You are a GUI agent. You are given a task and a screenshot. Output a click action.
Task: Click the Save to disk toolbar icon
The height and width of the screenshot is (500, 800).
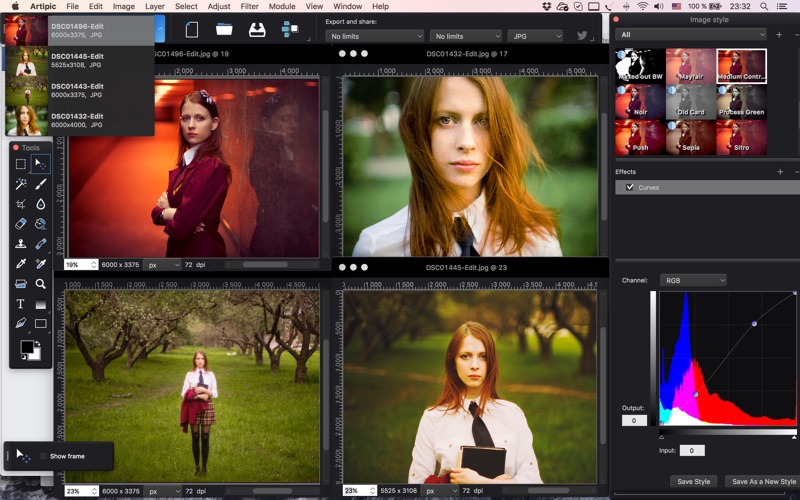[x=257, y=30]
